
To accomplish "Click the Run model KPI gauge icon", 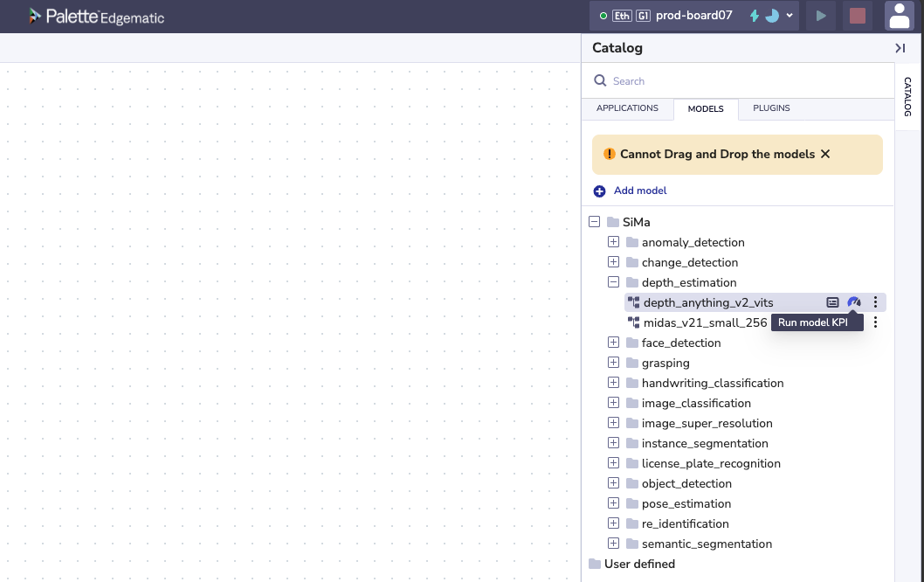I will point(854,302).
